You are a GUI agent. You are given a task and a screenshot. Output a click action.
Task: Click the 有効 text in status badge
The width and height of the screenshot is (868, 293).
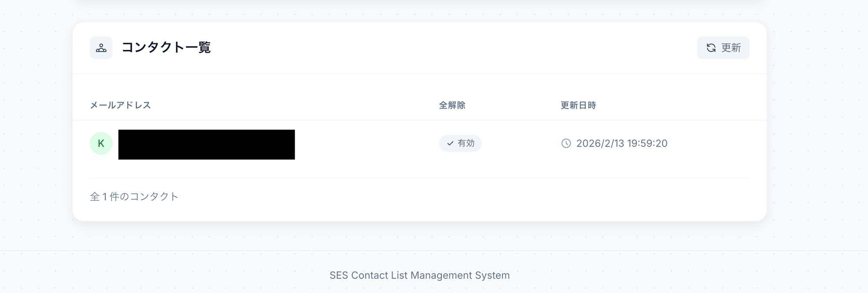466,143
